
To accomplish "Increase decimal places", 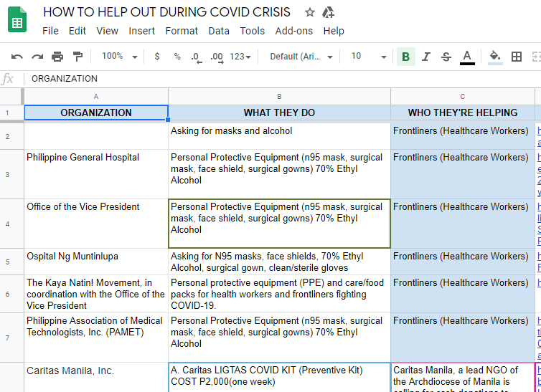I will [217, 57].
